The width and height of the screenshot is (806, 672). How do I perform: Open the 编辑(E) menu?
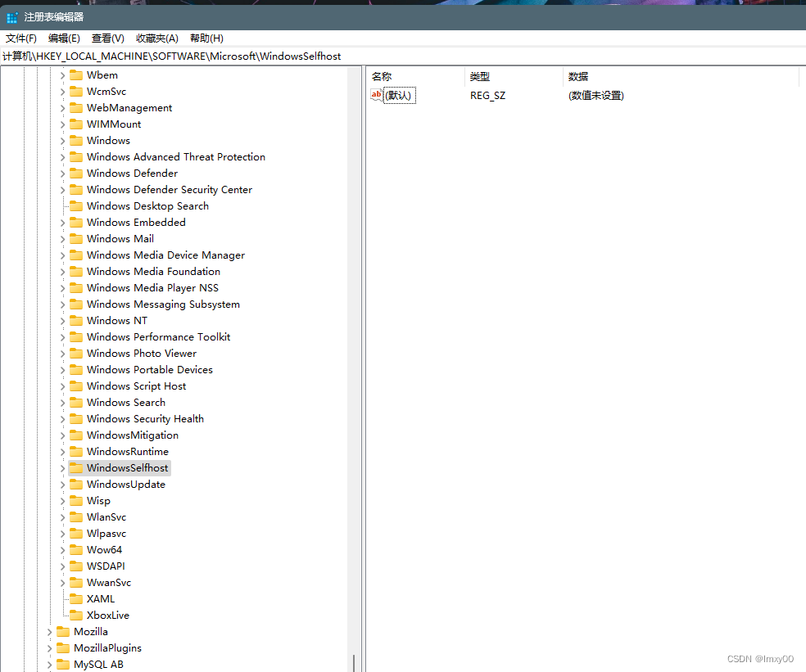tap(64, 38)
